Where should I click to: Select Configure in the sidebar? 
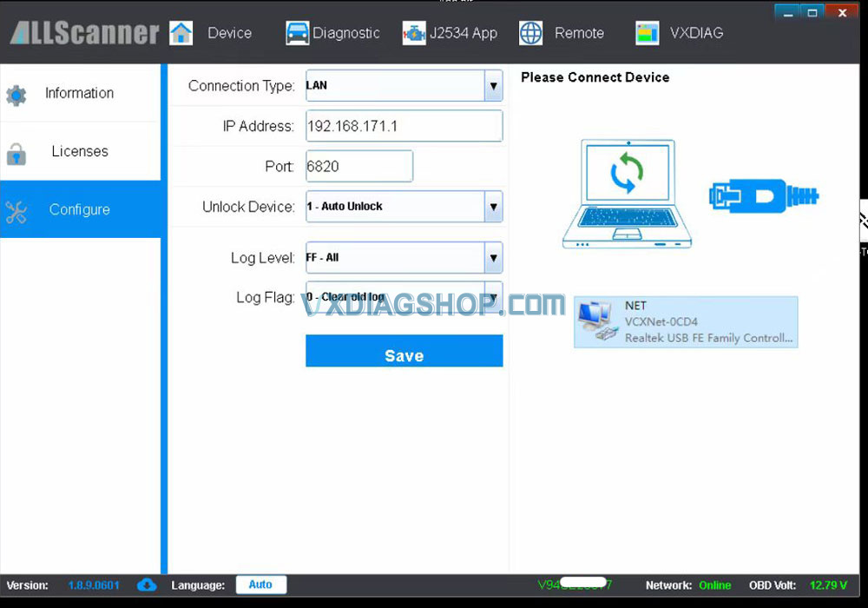pos(80,209)
